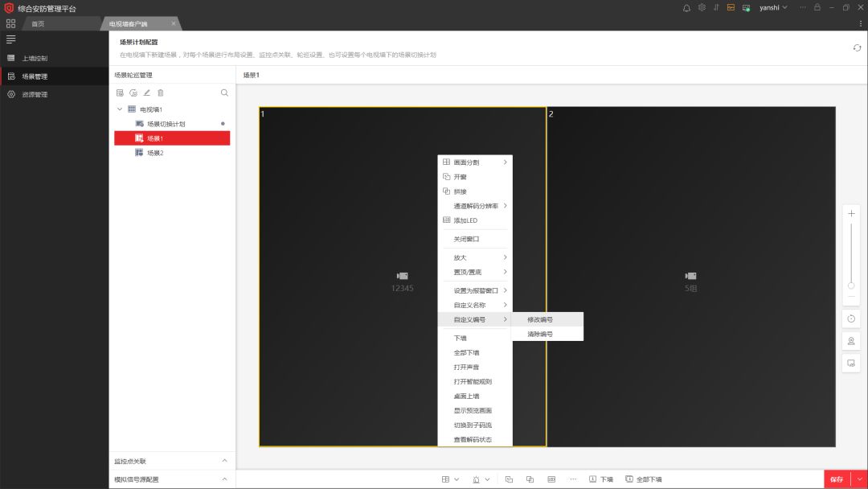Click the notification bell icon

click(x=686, y=8)
